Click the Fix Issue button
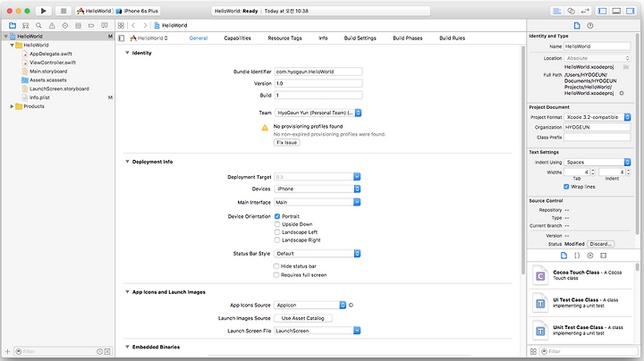 click(x=287, y=143)
